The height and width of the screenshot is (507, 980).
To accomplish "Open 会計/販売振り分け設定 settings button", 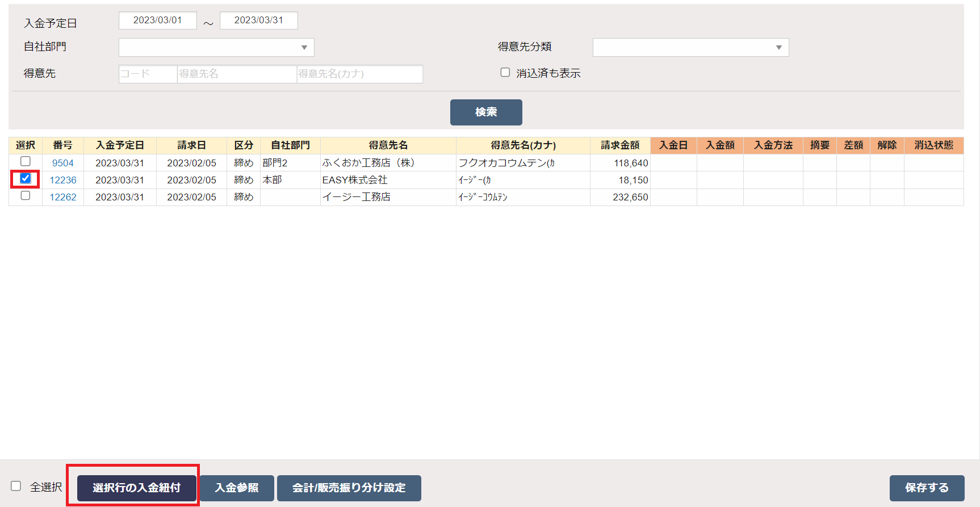I will [349, 488].
